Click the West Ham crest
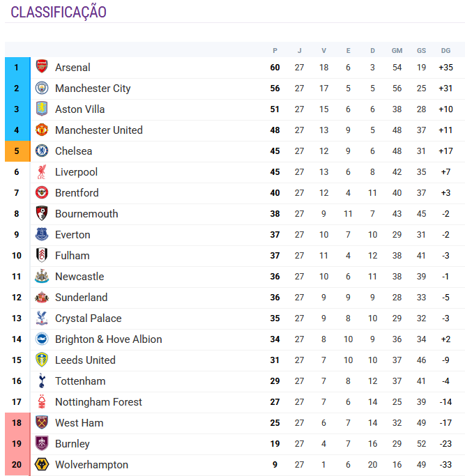The image size is (465, 476). tap(42, 423)
